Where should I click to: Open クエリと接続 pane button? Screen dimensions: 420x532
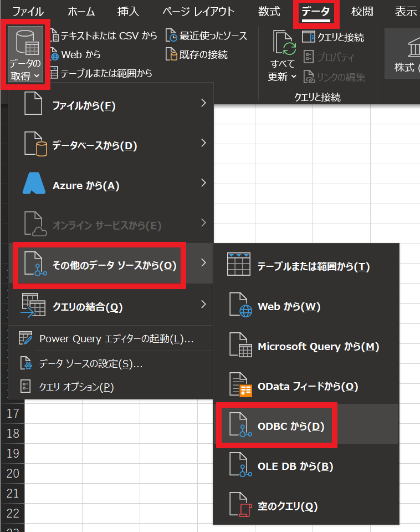click(333, 37)
